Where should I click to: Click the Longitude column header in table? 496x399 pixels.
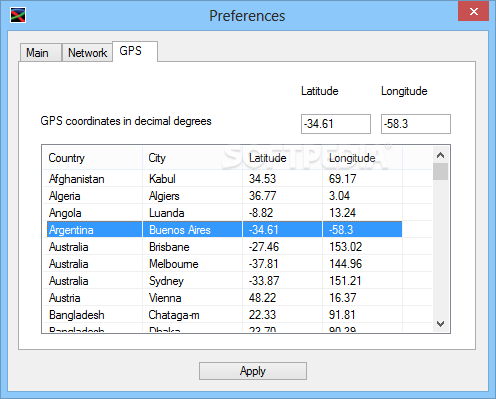tap(362, 158)
